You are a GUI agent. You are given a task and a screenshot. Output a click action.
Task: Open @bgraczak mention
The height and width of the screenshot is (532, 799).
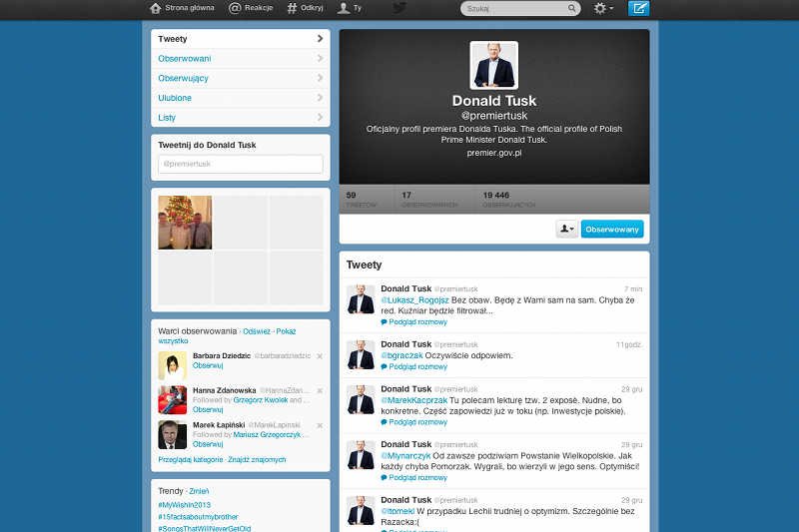coord(402,355)
